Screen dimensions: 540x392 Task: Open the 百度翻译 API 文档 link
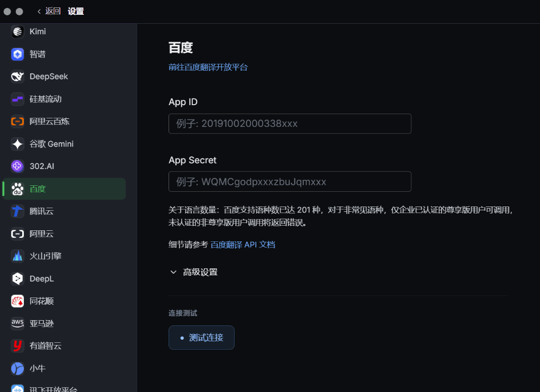click(243, 245)
